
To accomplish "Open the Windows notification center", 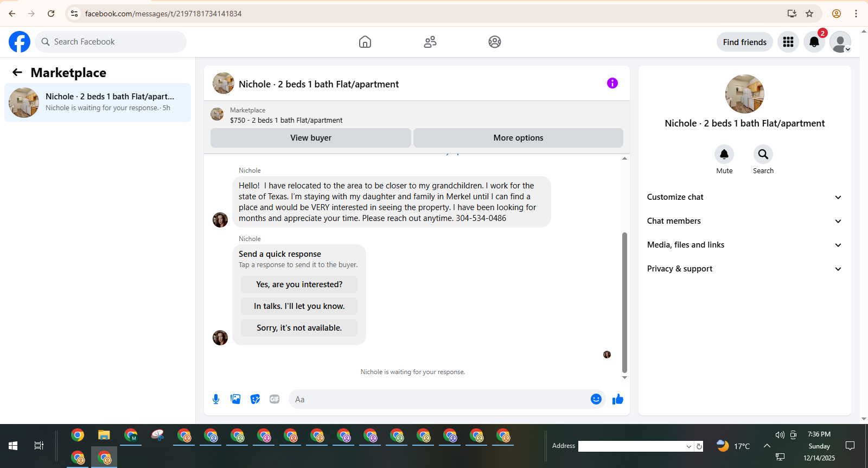I will pyautogui.click(x=850, y=446).
